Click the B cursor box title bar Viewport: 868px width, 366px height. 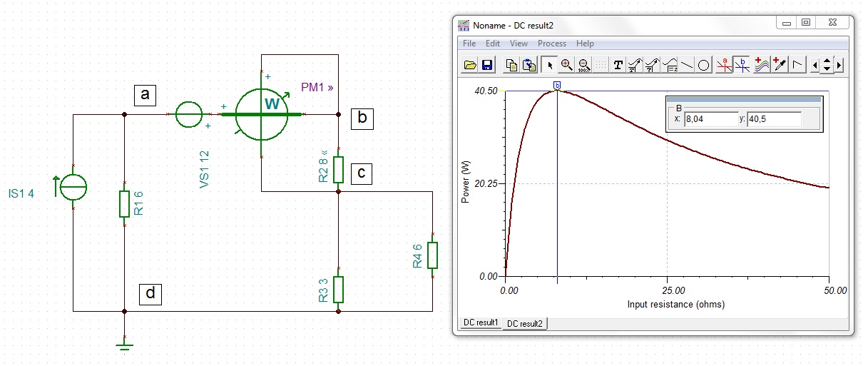(x=743, y=101)
